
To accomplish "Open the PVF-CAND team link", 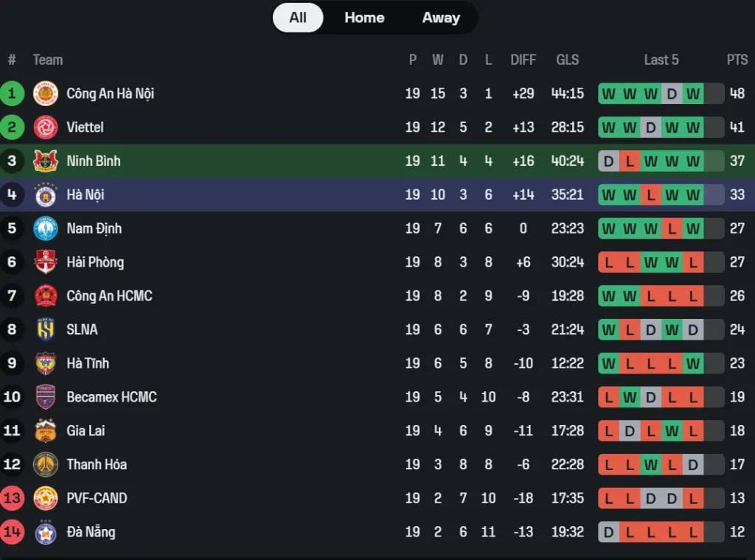I will pos(97,498).
